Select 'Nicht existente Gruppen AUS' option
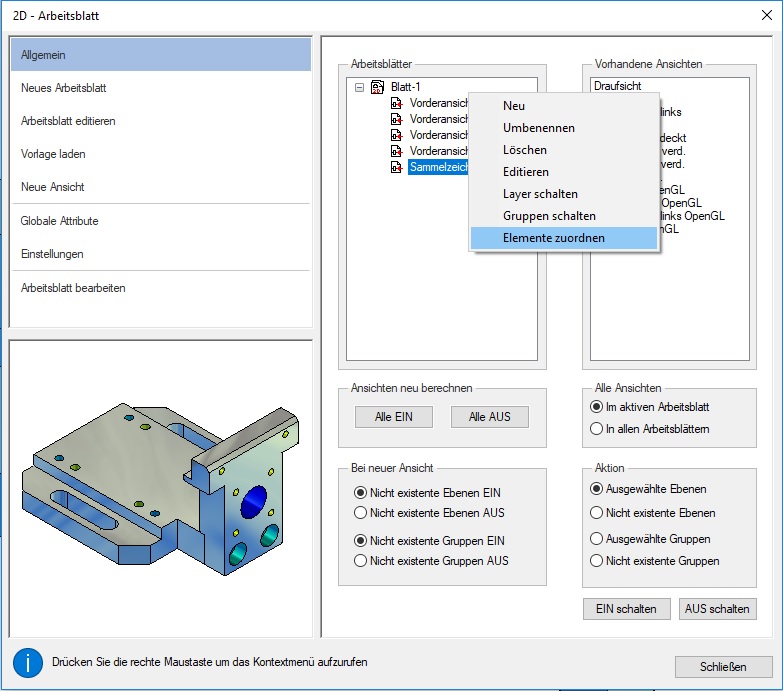 361,561
